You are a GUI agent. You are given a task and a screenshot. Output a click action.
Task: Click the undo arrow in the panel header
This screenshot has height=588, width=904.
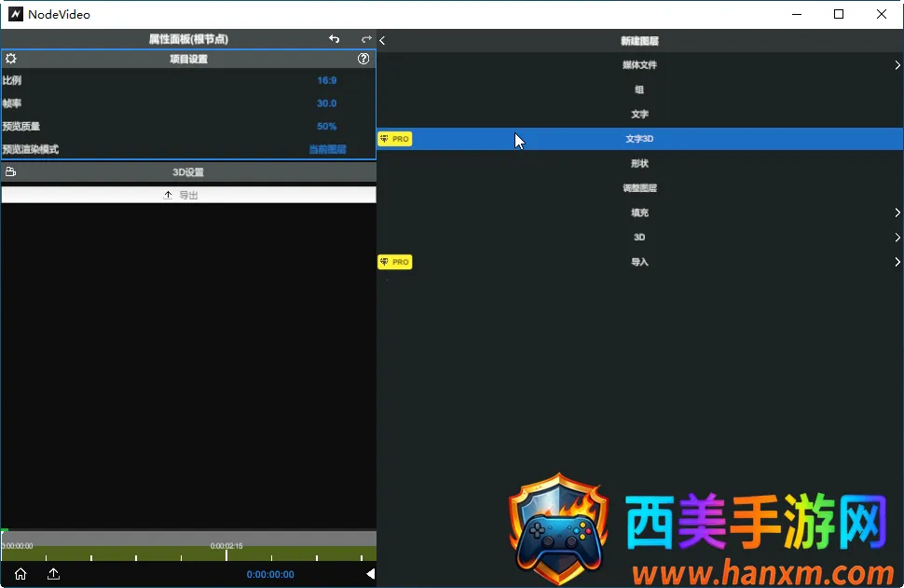click(x=335, y=39)
